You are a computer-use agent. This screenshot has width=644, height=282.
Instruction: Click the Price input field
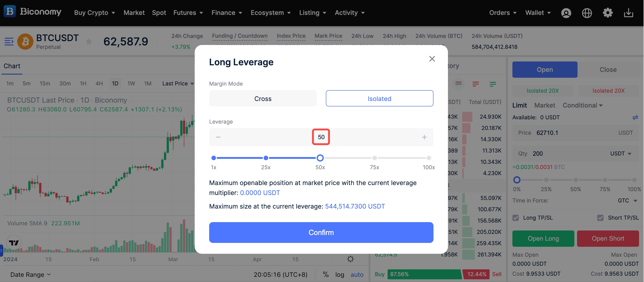(575, 133)
